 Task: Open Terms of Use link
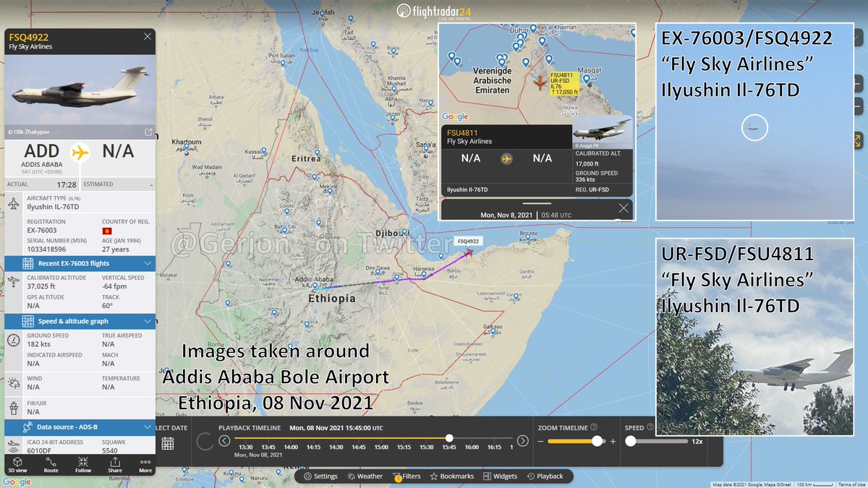(851, 484)
